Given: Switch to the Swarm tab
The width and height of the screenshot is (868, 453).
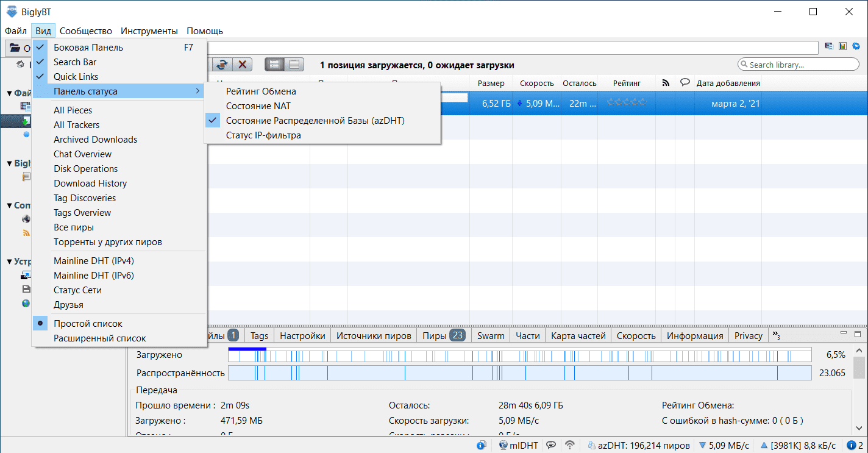Looking at the screenshot, I should 491,335.
